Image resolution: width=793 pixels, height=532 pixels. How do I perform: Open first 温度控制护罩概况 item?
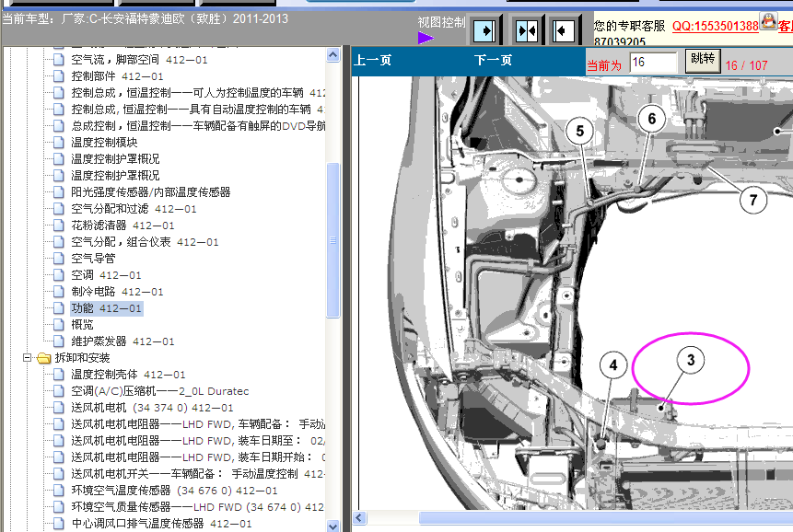coord(115,159)
